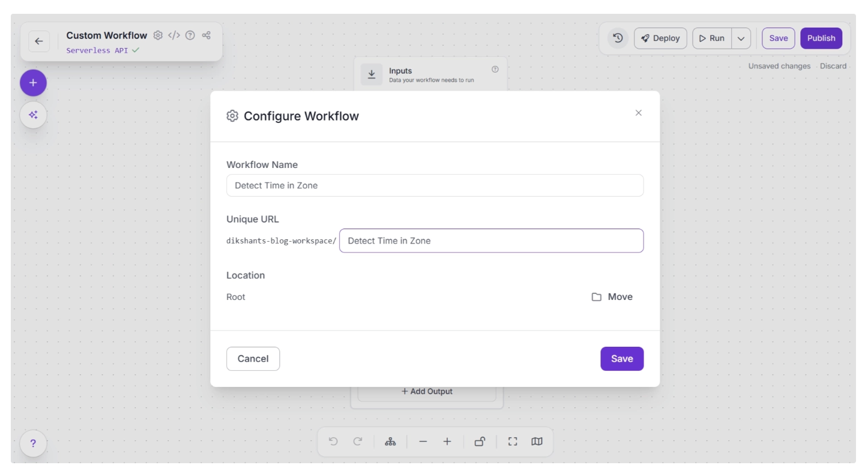Click Save in the Configure Workflow dialog
The height and width of the screenshot is (468, 868).
click(621, 359)
